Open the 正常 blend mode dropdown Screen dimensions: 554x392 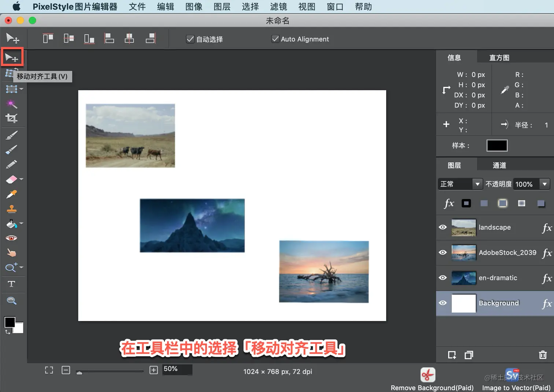click(x=460, y=184)
